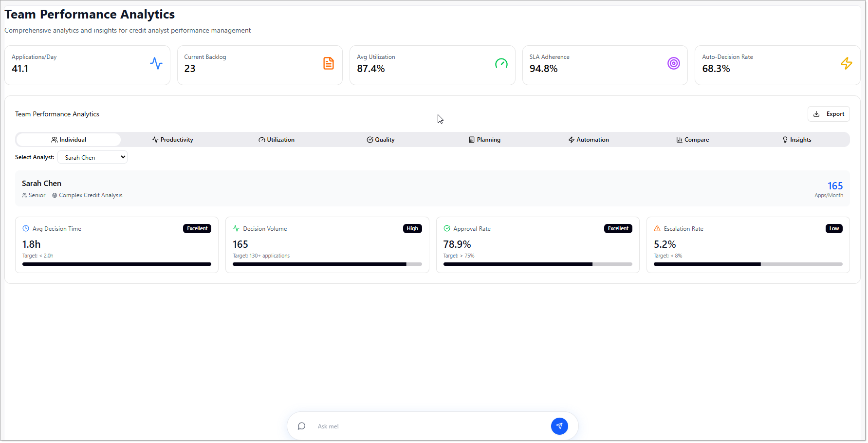Image resolution: width=868 pixels, height=443 pixels.
Task: Click the warning triangle beside Escalation Rate
Action: [657, 228]
